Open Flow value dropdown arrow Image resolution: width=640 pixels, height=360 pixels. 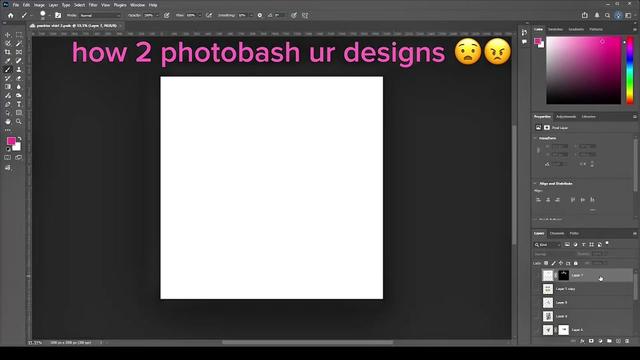pos(200,16)
